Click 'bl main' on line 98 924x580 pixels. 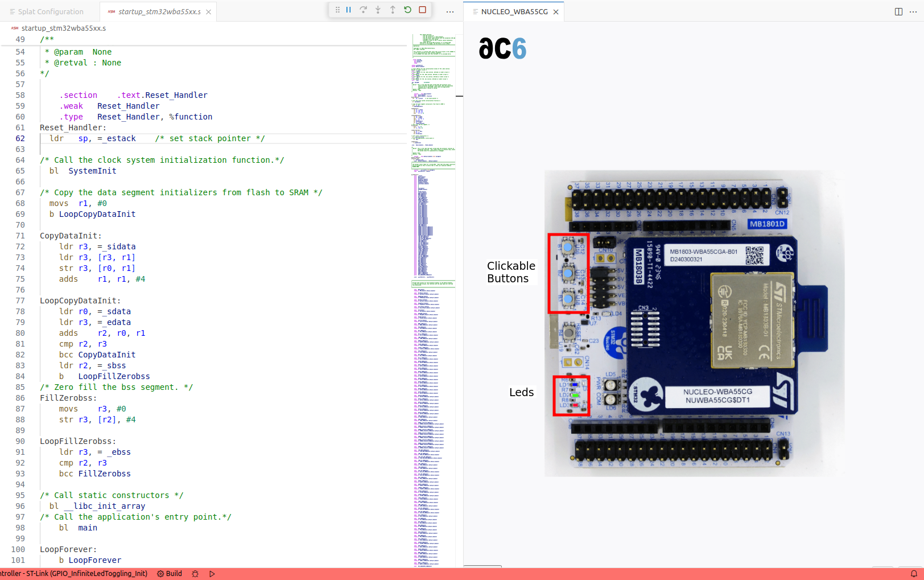point(78,528)
